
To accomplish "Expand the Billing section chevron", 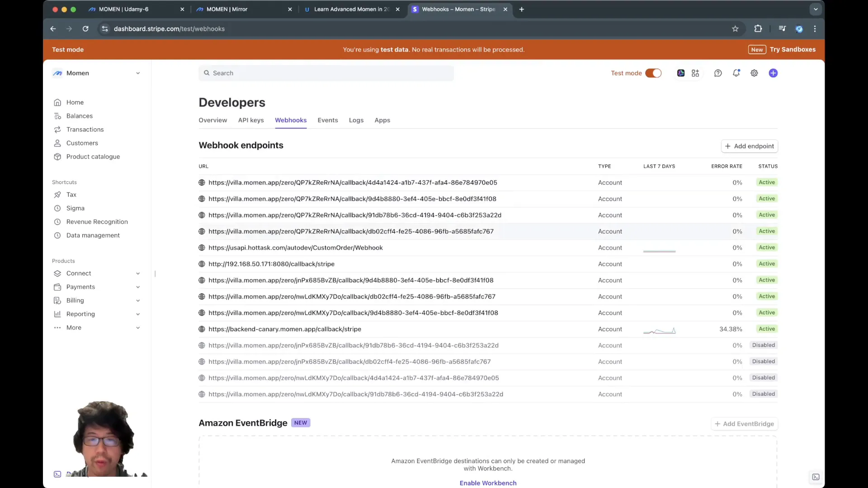I will point(138,300).
